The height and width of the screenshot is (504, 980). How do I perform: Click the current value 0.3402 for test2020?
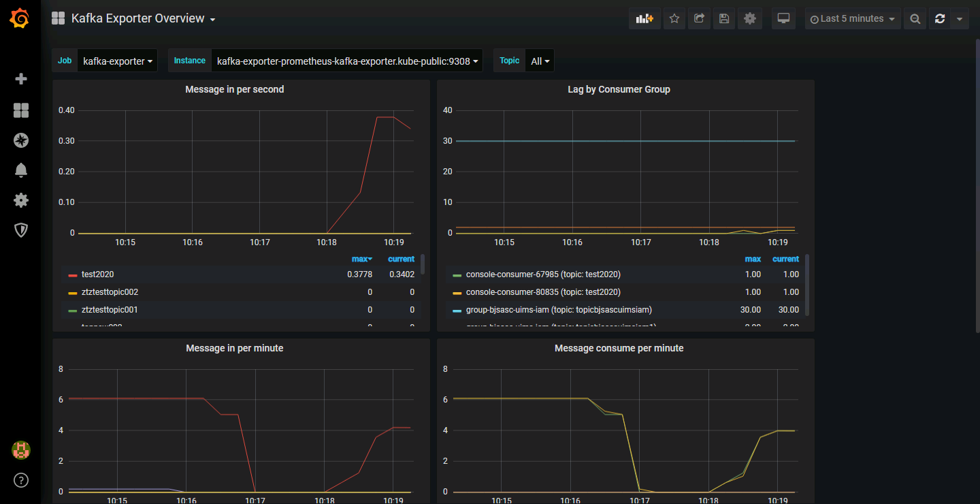pyautogui.click(x=402, y=274)
